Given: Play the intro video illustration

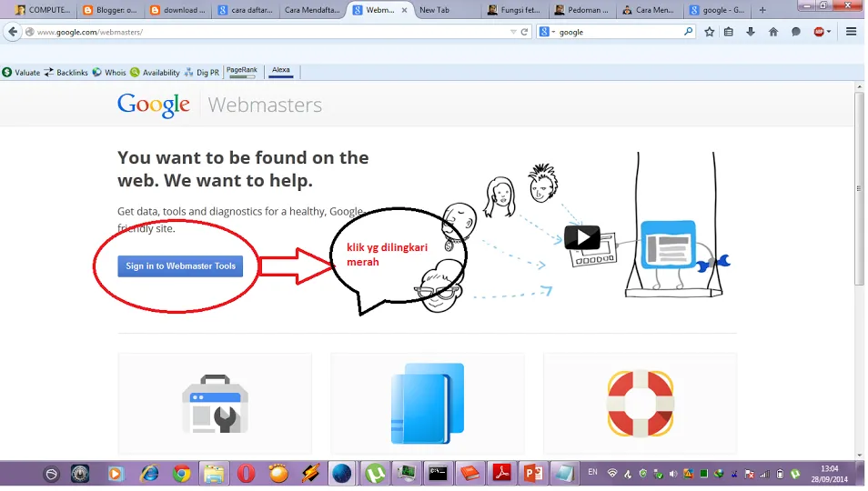Looking at the screenshot, I should (x=581, y=237).
